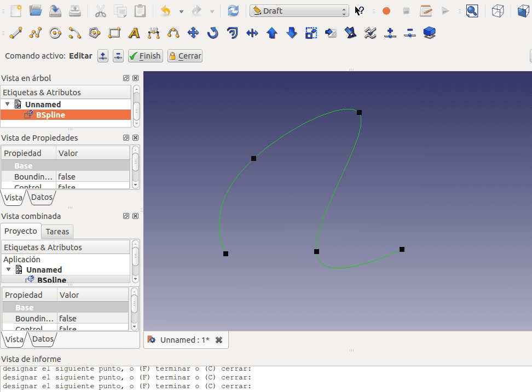Toggle the remove point button beside Editar
The height and width of the screenshot is (392, 532).
click(118, 56)
